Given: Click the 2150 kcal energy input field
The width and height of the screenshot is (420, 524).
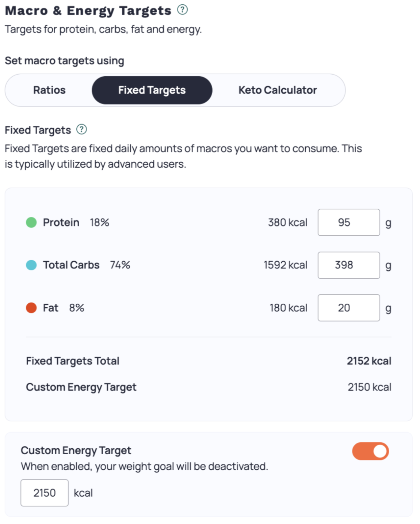Looking at the screenshot, I should pos(45,493).
